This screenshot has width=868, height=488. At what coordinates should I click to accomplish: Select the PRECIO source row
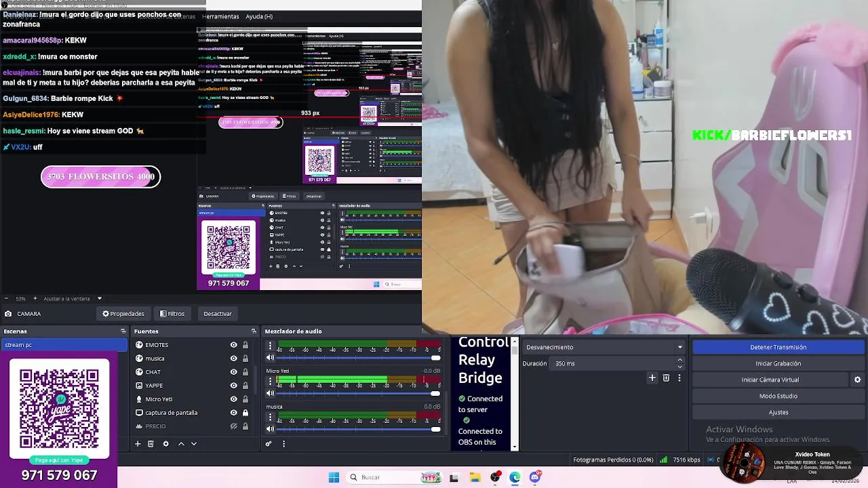pyautogui.click(x=192, y=426)
